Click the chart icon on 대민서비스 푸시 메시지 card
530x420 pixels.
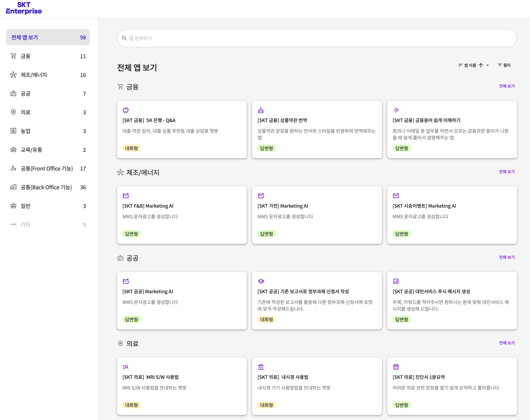[396, 281]
